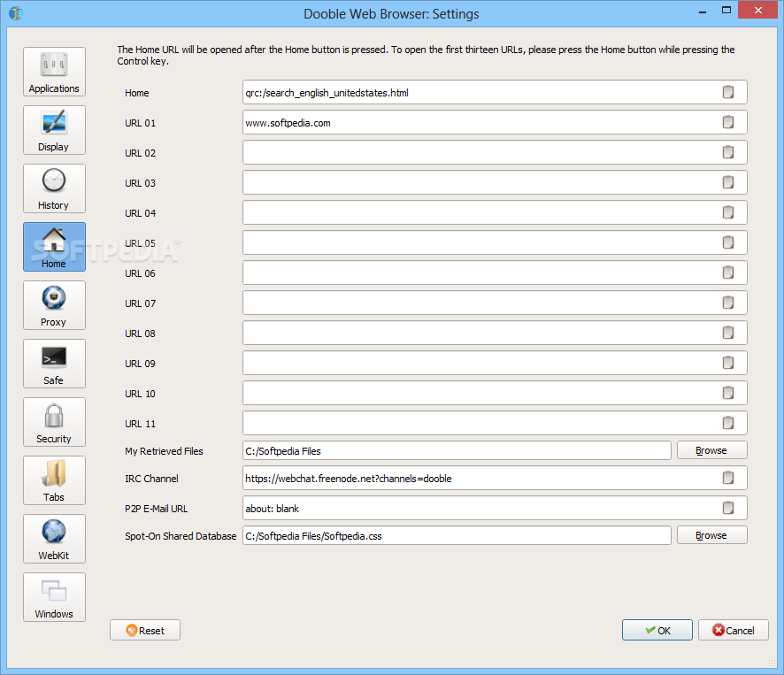
Task: Click the Reset button
Action: 145,630
